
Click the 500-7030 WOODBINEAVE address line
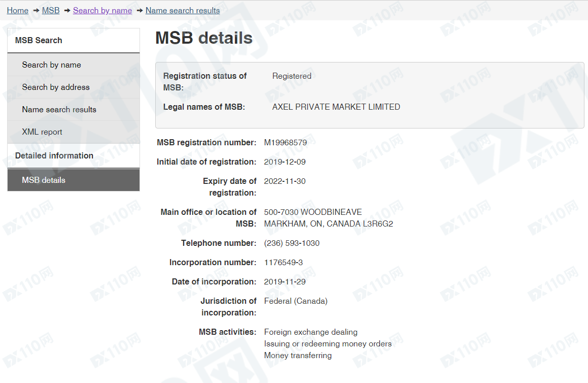(x=313, y=212)
